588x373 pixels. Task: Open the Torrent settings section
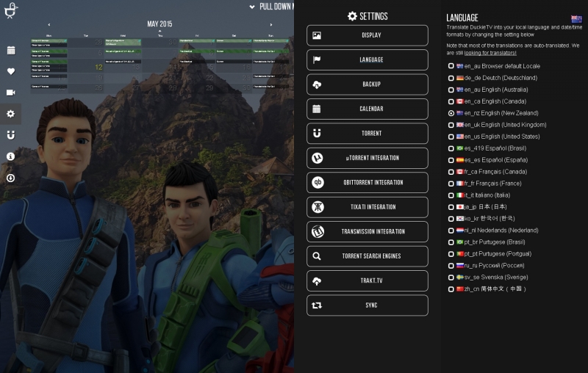367,134
